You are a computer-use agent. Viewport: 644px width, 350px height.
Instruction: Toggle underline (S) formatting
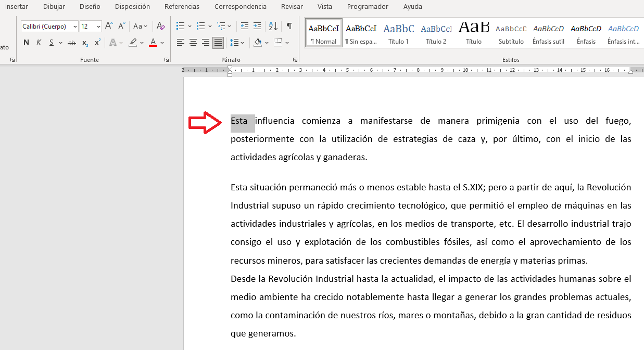click(52, 43)
